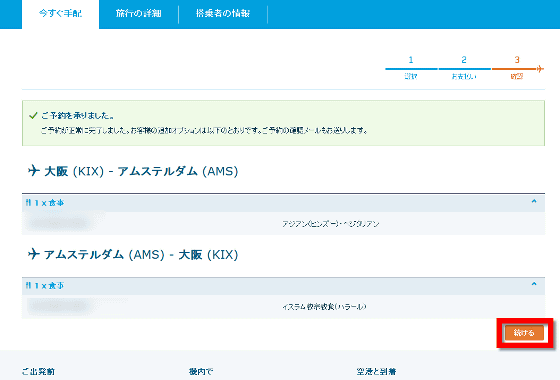Screen dimensions: 560x380
Task: Click the cutlery icon in the outbound flight meal row
Action: [x=28, y=202]
